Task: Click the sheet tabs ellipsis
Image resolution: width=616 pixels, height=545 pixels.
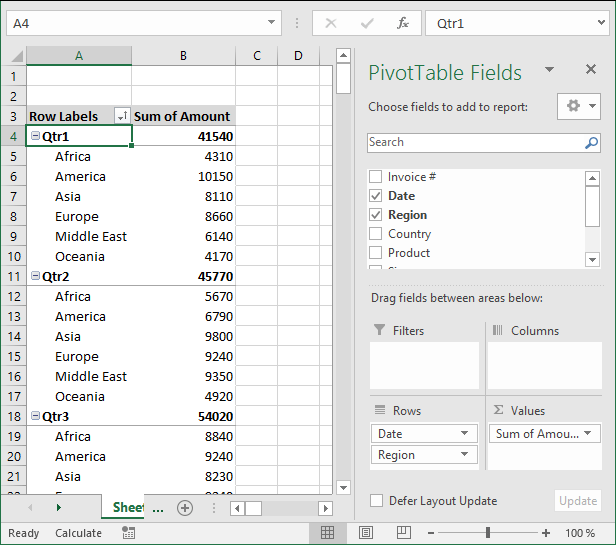Action: pos(158,510)
